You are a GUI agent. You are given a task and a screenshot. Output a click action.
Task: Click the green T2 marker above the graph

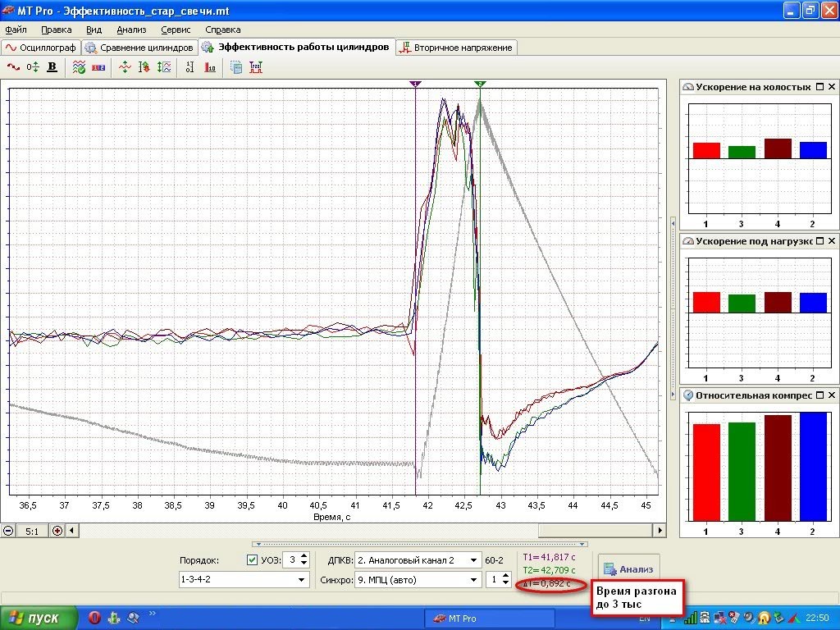480,84
